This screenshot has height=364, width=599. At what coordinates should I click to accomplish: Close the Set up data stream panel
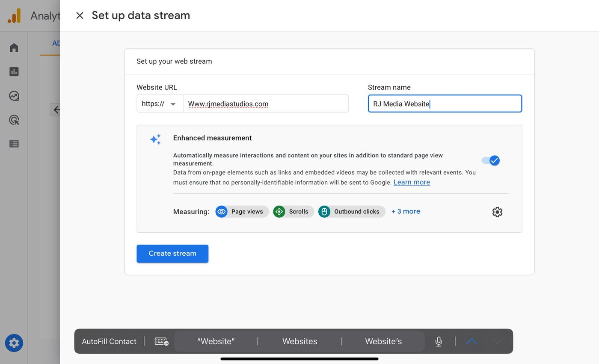pyautogui.click(x=80, y=16)
